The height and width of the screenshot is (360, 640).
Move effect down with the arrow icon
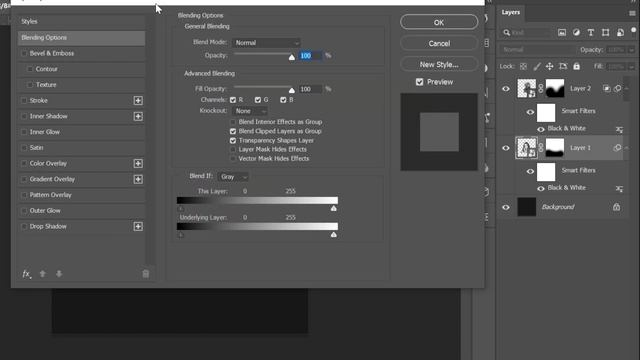click(59, 274)
